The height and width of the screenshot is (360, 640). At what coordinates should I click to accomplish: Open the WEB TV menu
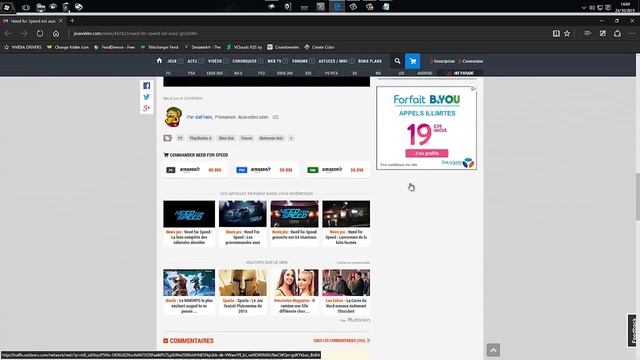pos(274,61)
